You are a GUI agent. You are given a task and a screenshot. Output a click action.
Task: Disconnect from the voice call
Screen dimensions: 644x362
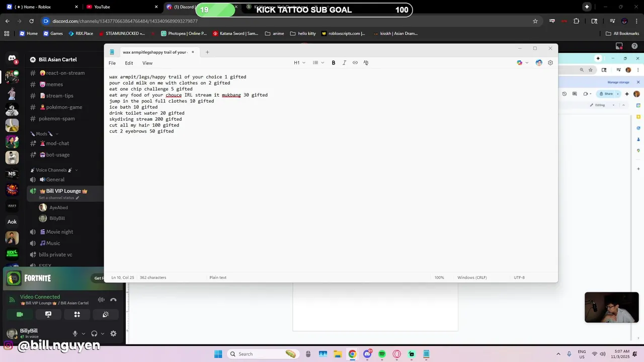(x=113, y=300)
